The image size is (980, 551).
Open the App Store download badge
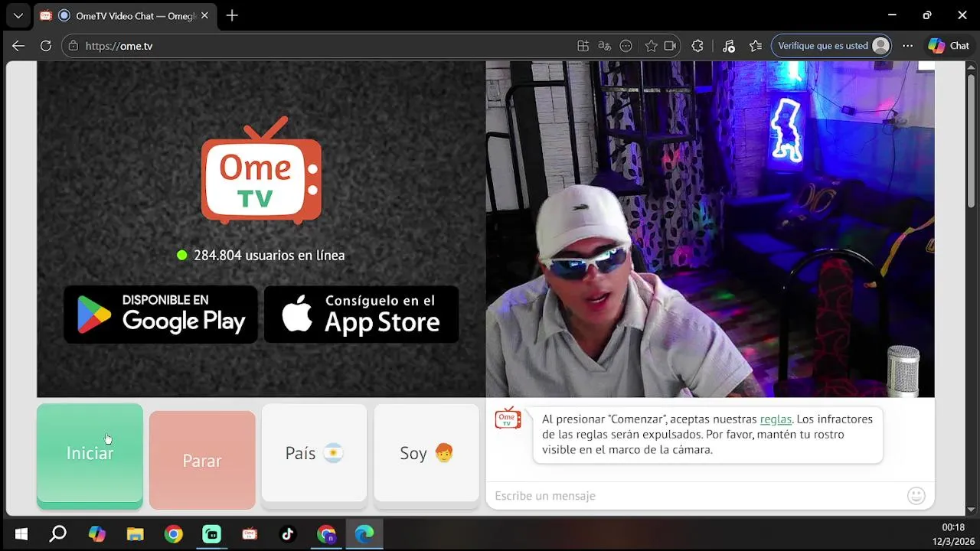361,315
